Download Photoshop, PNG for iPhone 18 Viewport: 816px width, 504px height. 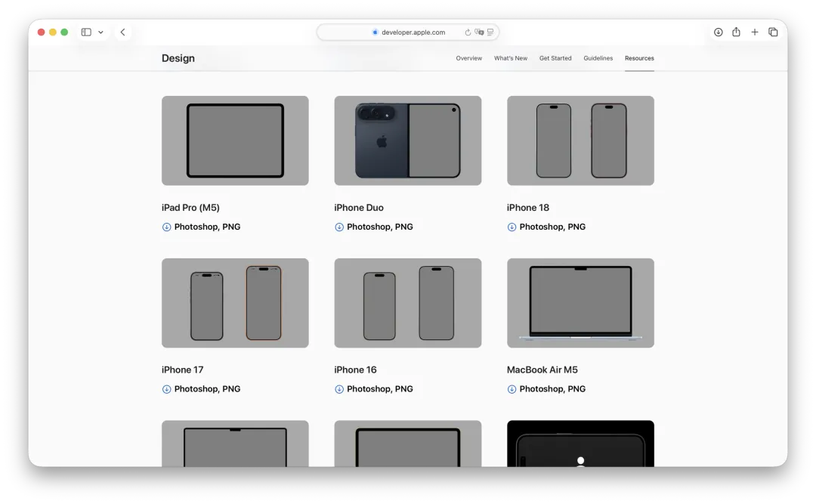[552, 227]
